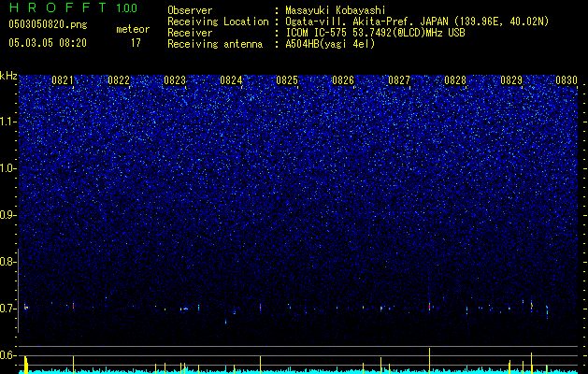Image resolution: width=588 pixels, height=374 pixels.
Task: Select the Ogata-vill. Akita-Pref. JAPAN location text
Action: 417,22
